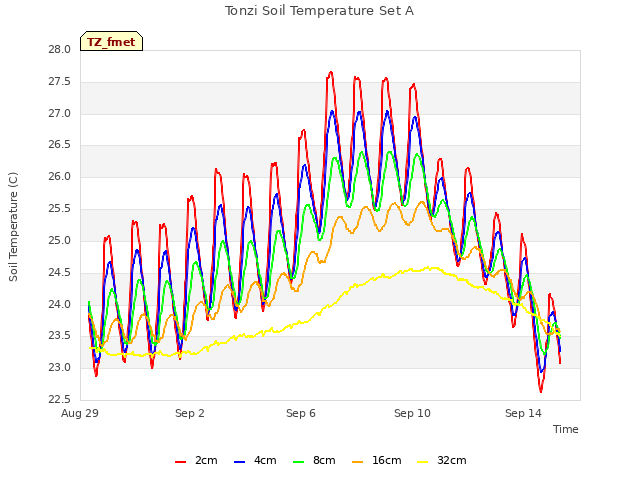Click the Sep 2 x-axis tick label
Viewport: 640px width, 480px height.
click(x=190, y=413)
